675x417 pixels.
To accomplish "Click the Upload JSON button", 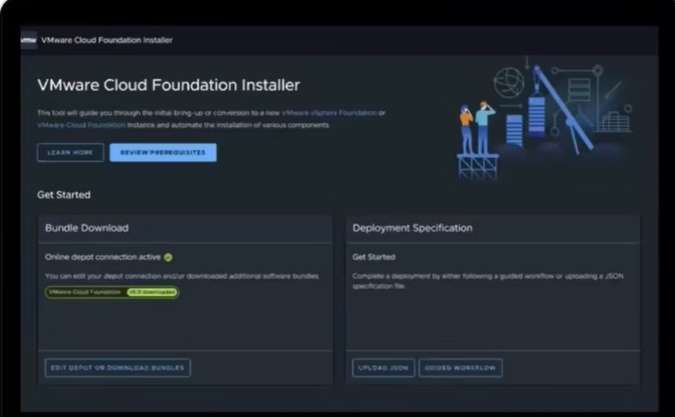I will (383, 368).
